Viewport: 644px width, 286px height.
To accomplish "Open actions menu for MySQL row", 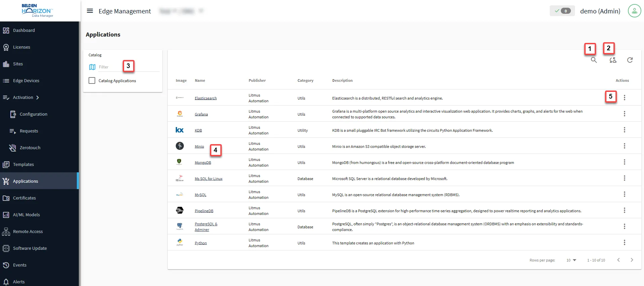I will click(x=624, y=194).
